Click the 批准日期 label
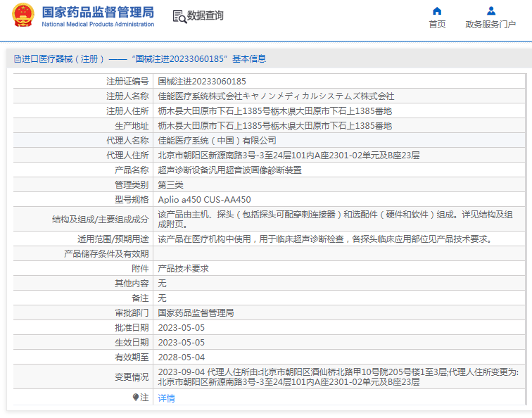Image resolution: width=532 pixels, height=418 pixels. point(132,328)
